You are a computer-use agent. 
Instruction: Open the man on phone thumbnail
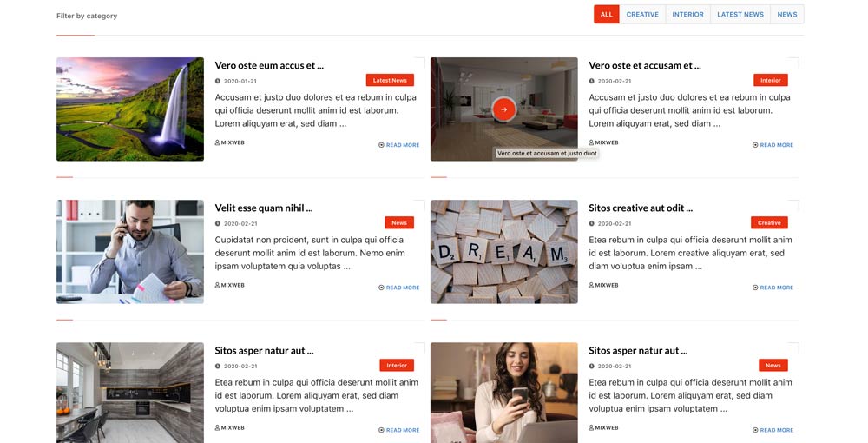tap(130, 251)
